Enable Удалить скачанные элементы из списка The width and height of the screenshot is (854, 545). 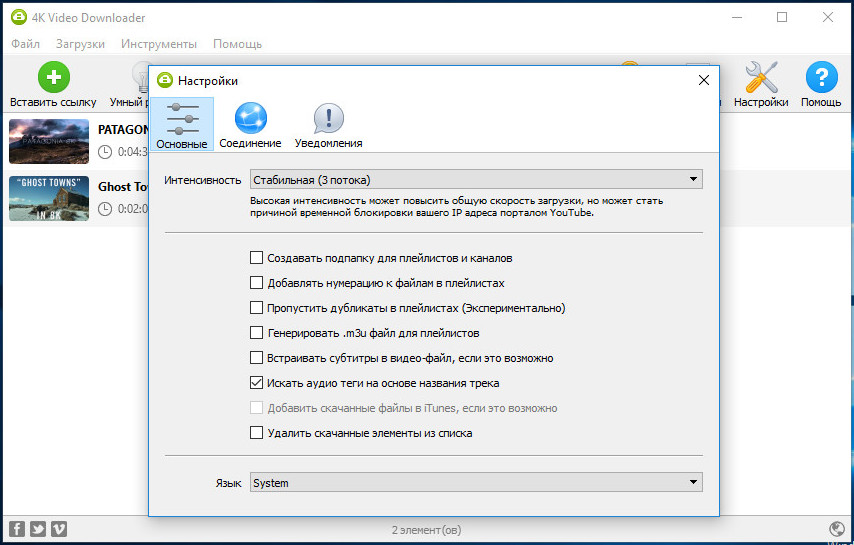256,433
